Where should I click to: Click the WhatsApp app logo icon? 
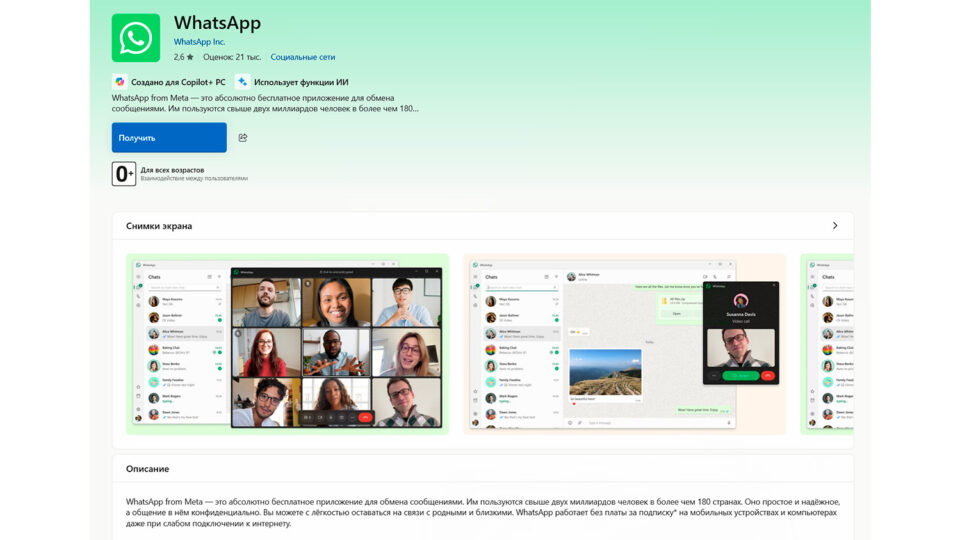[x=135, y=38]
